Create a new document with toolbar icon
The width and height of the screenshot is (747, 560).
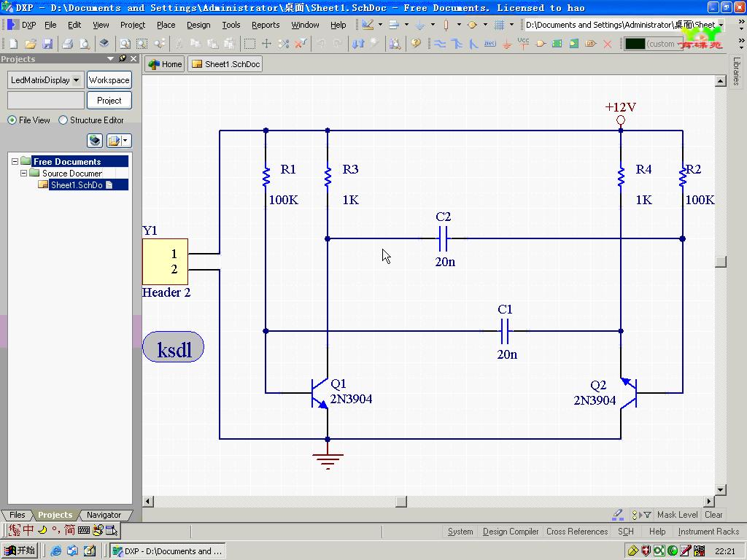point(13,44)
